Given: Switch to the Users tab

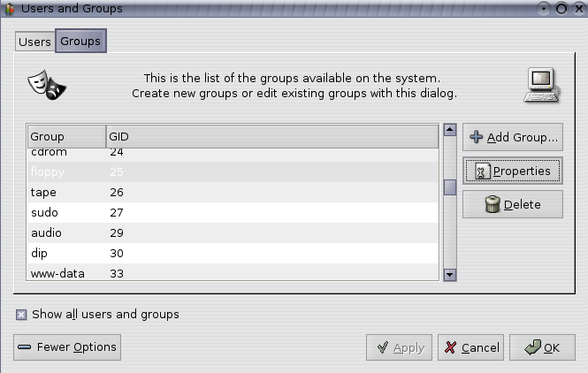Looking at the screenshot, I should pyautogui.click(x=34, y=42).
